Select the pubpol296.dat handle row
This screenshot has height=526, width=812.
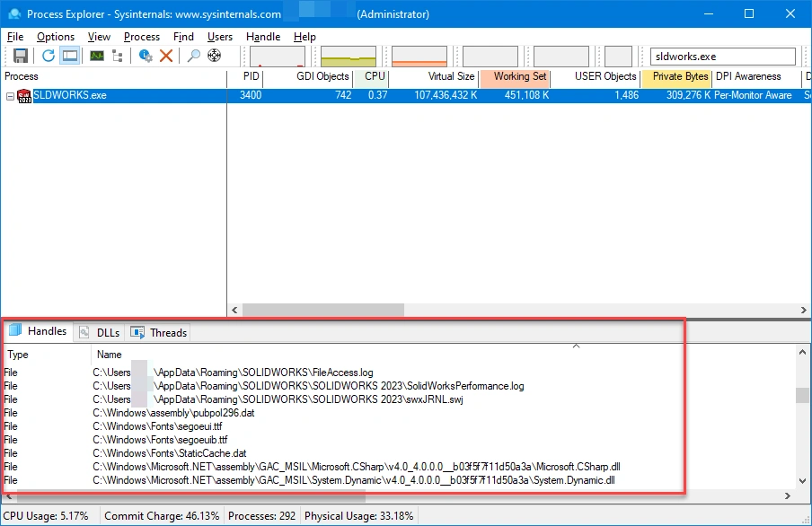tap(399, 413)
